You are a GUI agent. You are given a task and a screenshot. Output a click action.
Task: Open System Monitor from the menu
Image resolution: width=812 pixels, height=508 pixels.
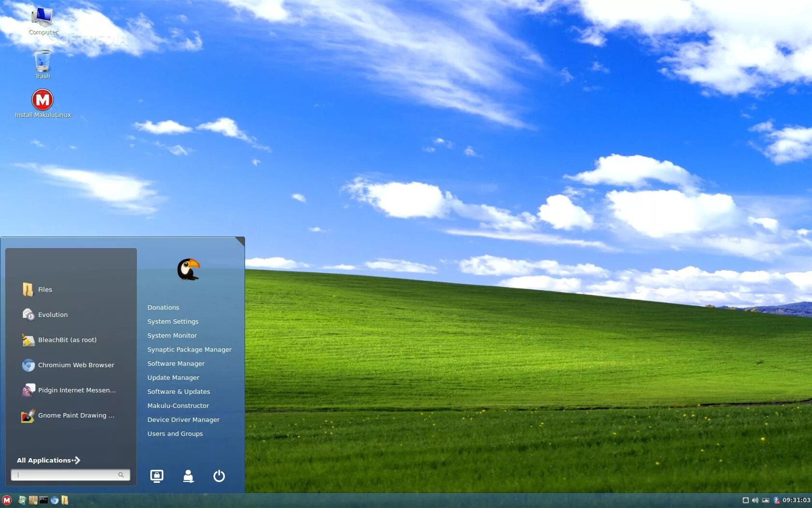(x=172, y=336)
